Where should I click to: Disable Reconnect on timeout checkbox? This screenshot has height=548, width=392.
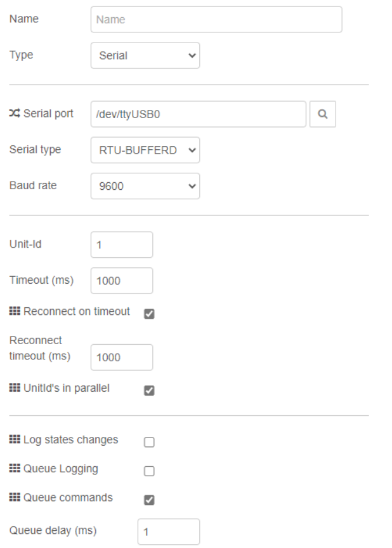click(x=150, y=314)
